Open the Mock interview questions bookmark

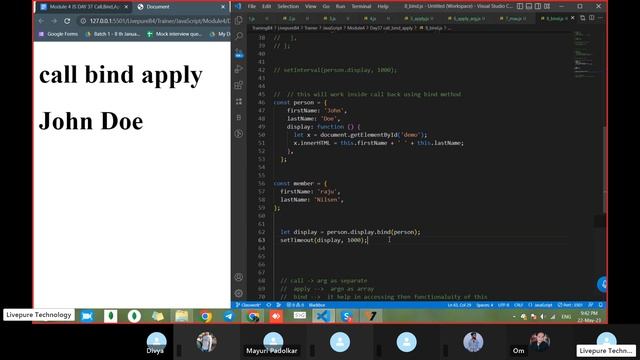(175, 34)
